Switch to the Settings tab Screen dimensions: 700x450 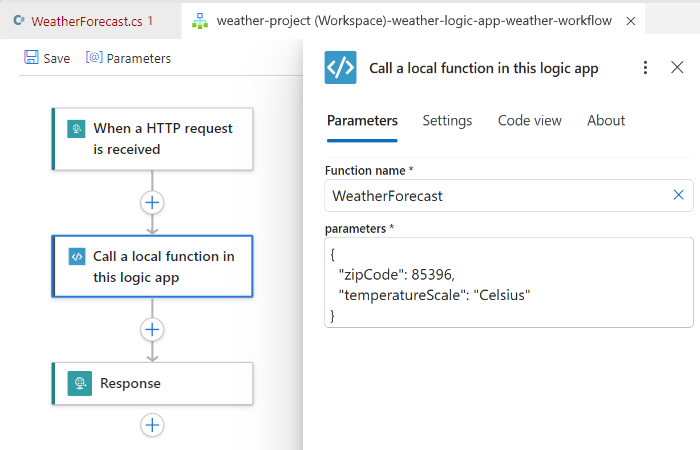click(447, 120)
